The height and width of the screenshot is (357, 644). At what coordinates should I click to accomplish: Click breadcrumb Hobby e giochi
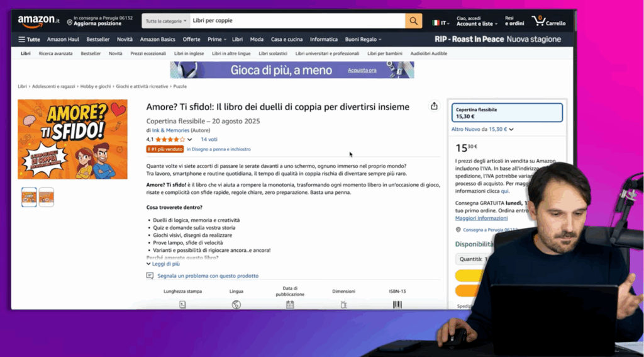tap(96, 86)
